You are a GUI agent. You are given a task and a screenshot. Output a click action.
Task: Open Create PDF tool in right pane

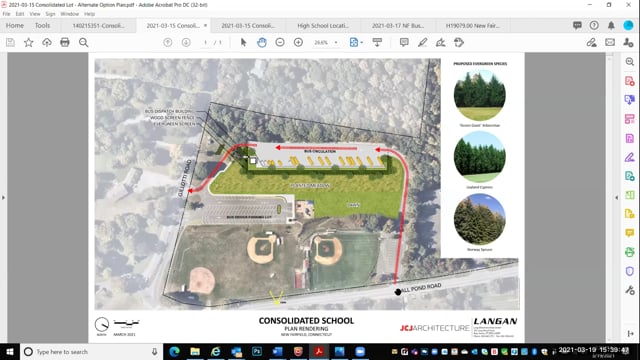[629, 81]
